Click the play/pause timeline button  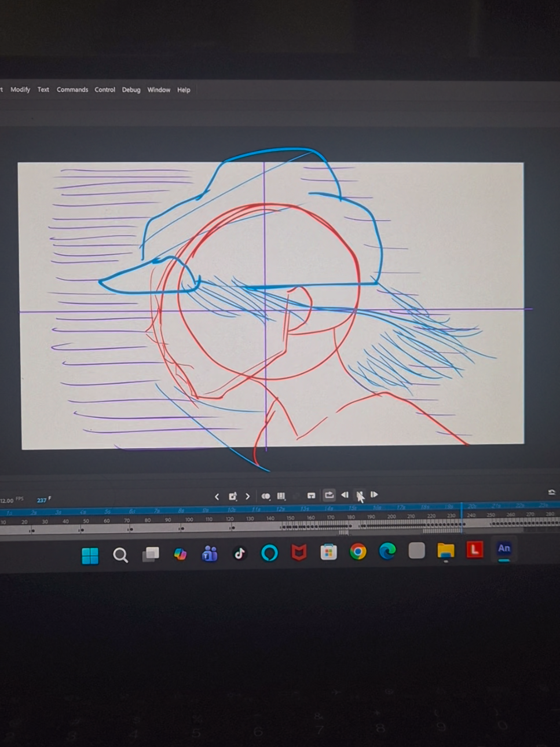coord(359,495)
